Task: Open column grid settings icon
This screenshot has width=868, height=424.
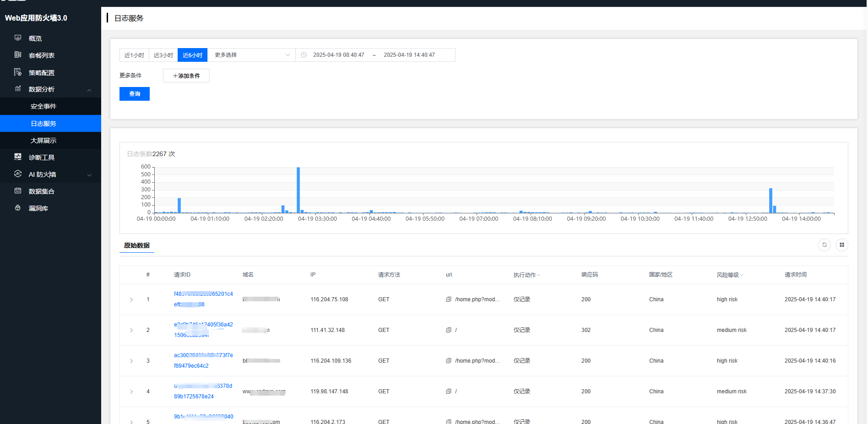Action: pyautogui.click(x=842, y=245)
